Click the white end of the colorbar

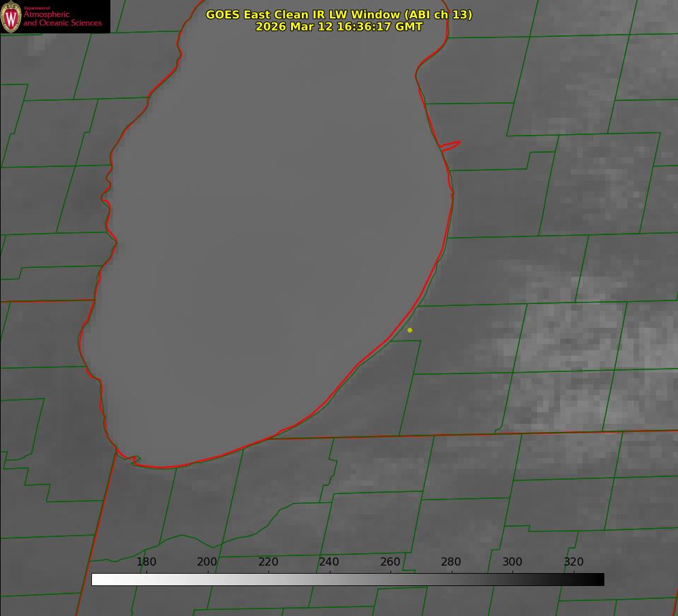tap(96, 579)
